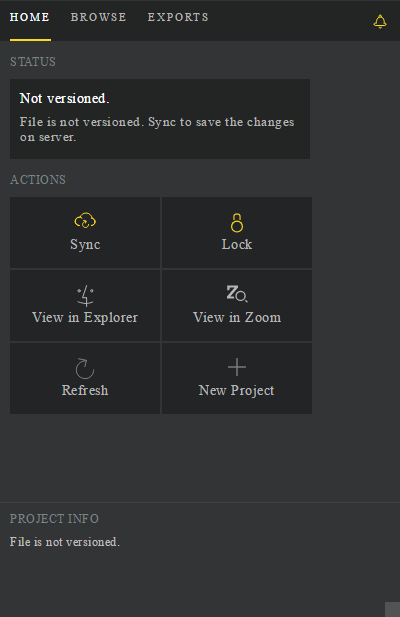This screenshot has height=617, width=400.
Task: Choose the View in Explorer label
Action: click(x=85, y=317)
